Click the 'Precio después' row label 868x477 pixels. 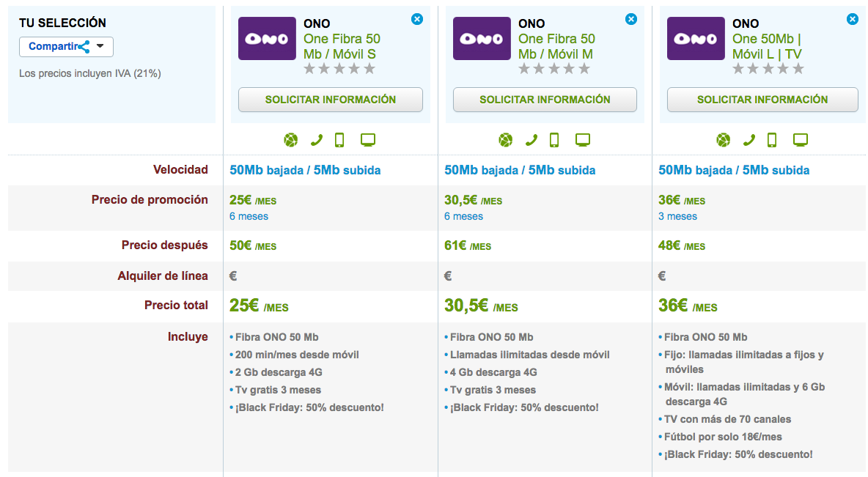[164, 245]
